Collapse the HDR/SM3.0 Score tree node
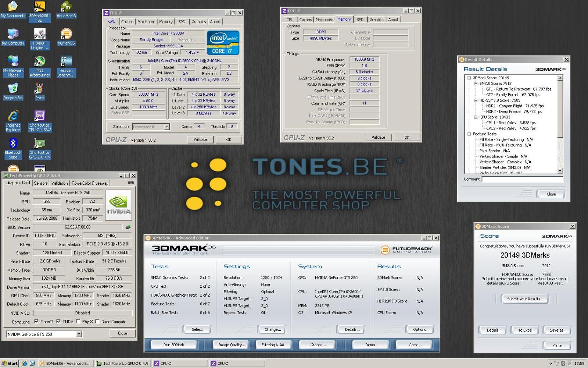The width and height of the screenshot is (588, 368). [x=476, y=100]
